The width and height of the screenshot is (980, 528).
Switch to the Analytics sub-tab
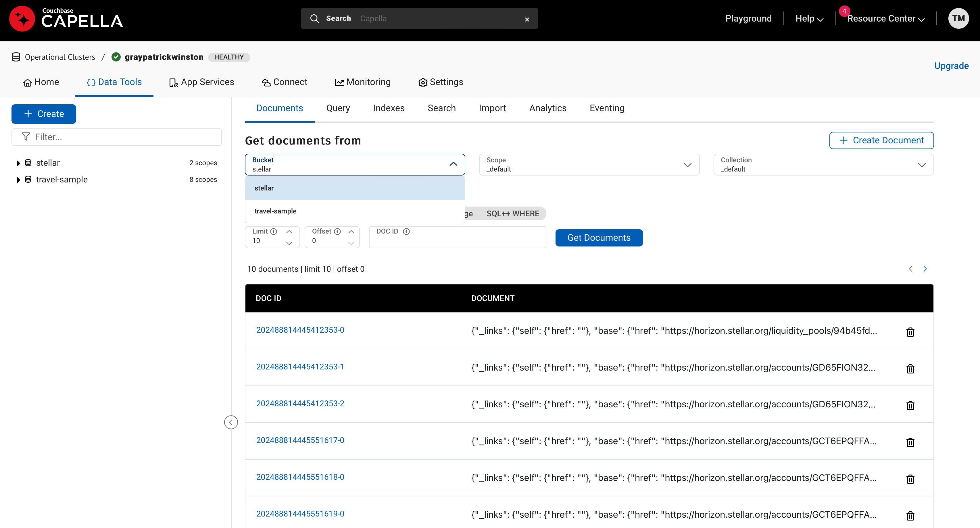548,108
